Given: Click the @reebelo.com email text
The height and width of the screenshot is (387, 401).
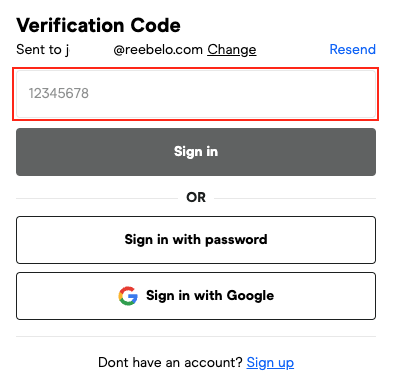Looking at the screenshot, I should coord(158,50).
